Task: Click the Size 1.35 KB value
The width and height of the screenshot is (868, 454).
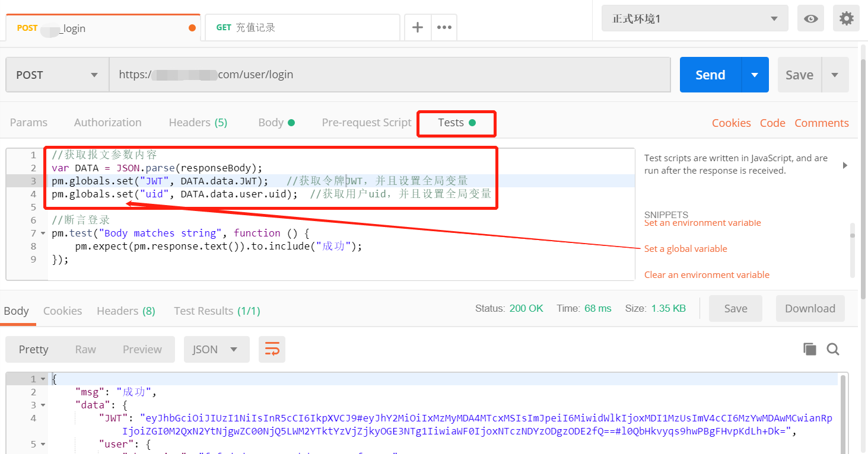Action: (668, 308)
